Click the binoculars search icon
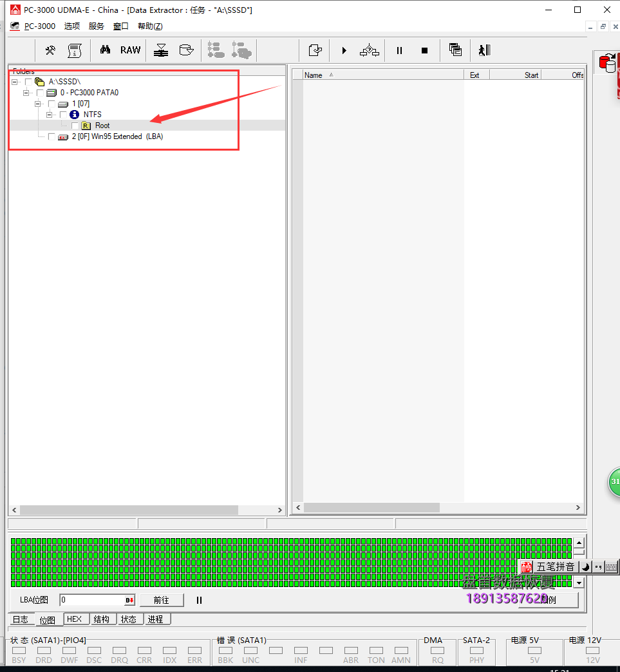Image resolution: width=620 pixels, height=672 pixels. tap(105, 50)
